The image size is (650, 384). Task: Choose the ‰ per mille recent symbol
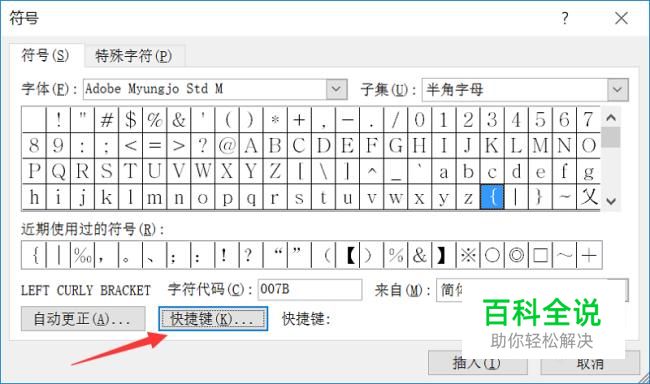(82, 255)
